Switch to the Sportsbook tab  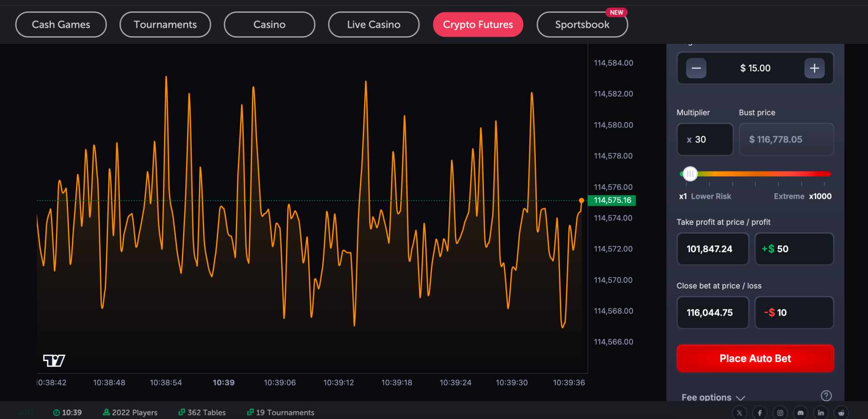582,24
